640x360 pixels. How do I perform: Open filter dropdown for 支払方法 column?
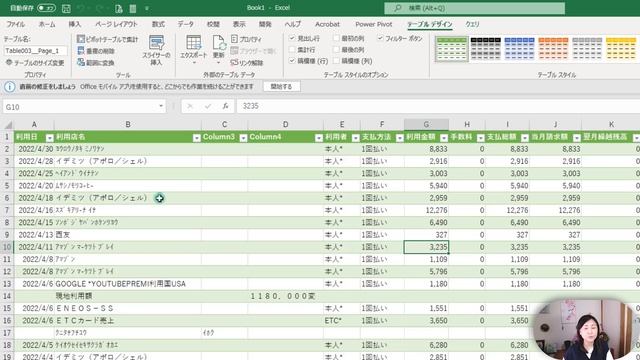click(400, 138)
